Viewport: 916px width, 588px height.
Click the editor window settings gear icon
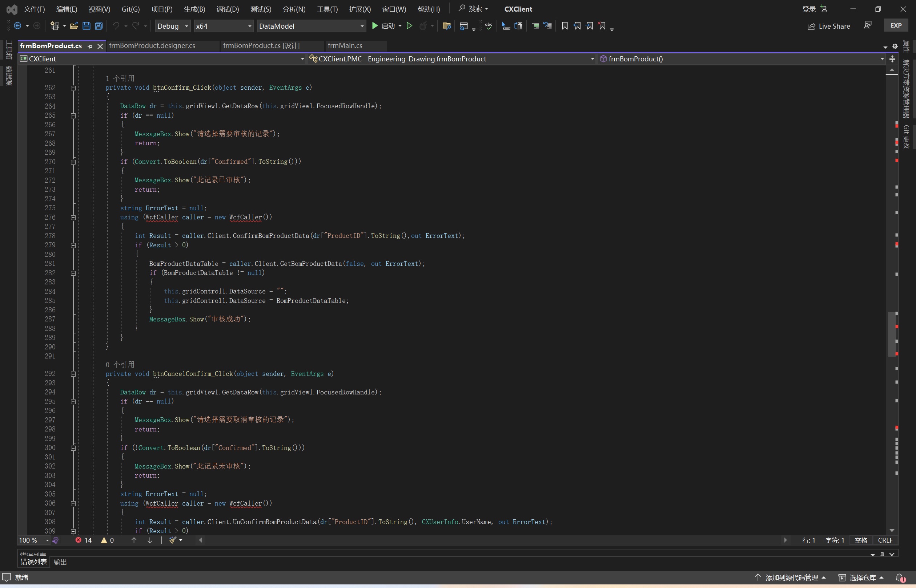[895, 46]
